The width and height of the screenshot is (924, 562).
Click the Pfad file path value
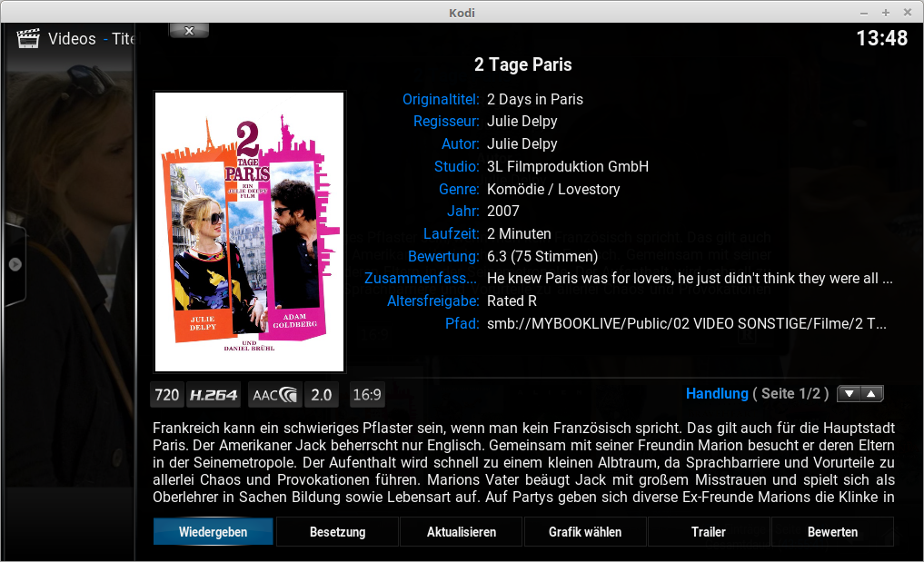687,323
